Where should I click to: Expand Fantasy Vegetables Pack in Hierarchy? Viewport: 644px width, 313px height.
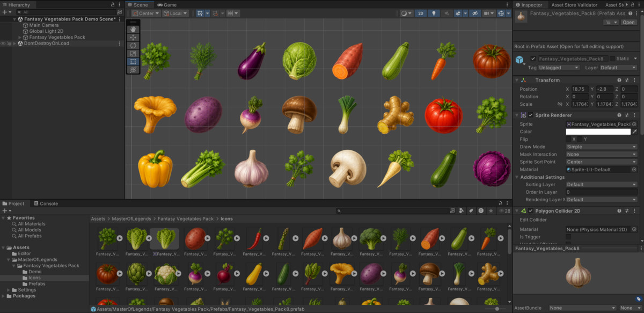(20, 38)
